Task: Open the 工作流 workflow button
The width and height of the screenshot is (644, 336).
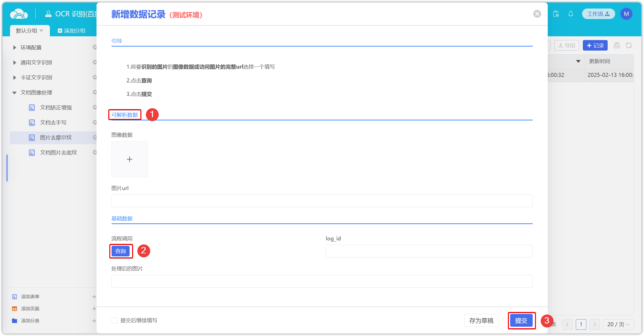Action: pos(598,14)
